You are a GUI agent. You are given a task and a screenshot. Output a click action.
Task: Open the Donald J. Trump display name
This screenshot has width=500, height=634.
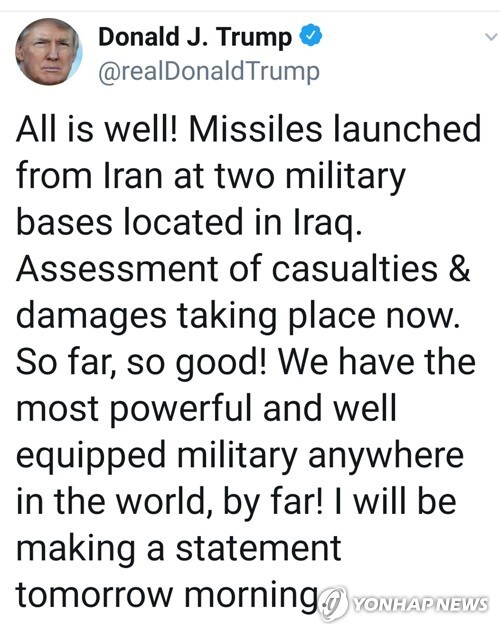click(195, 37)
